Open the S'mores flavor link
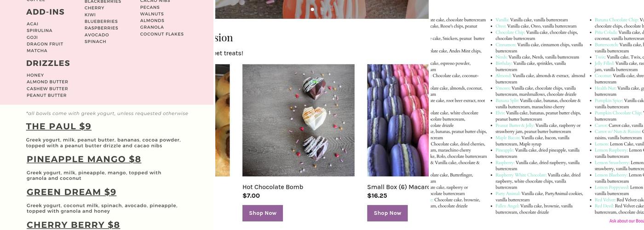Screen dimensions: 644x230 coord(503,88)
